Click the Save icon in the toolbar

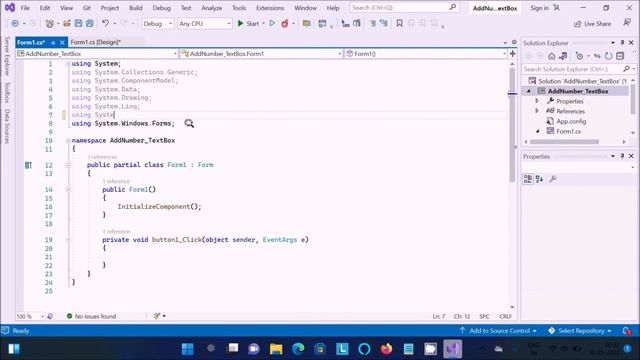tap(78, 24)
